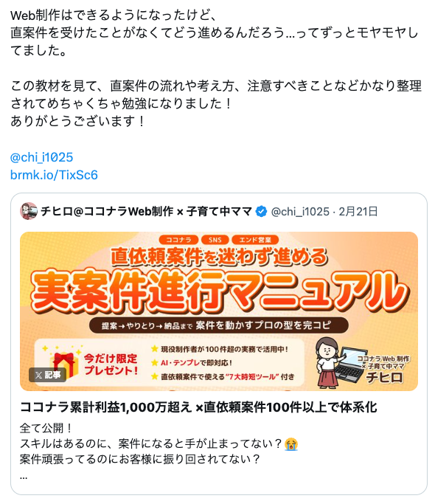This screenshot has width=435, height=504.
Task: Open the 2月21日 post date
Action: (358, 212)
